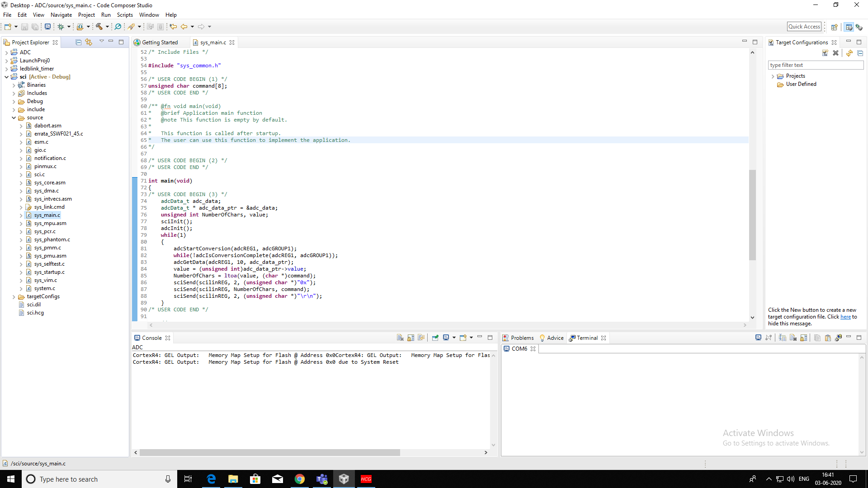Click the Search magnifier toolbar icon
Screen dimensions: 868x488
(118, 27)
